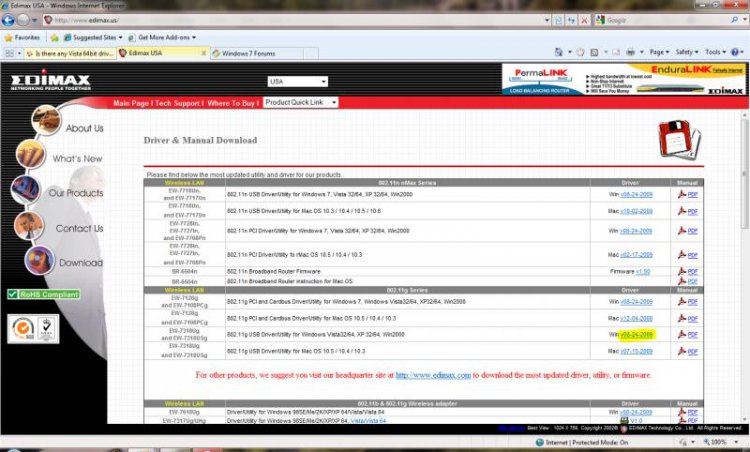This screenshot has width=750, height=452.
Task: Click the Home icon in the command bar
Action: coord(558,52)
